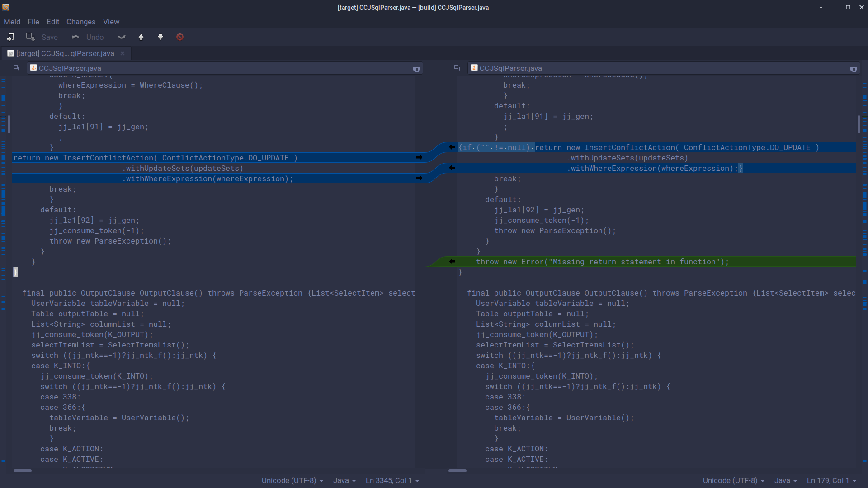Pull throw new Error line to left
This screenshot has height=488, width=868.
[x=452, y=262]
